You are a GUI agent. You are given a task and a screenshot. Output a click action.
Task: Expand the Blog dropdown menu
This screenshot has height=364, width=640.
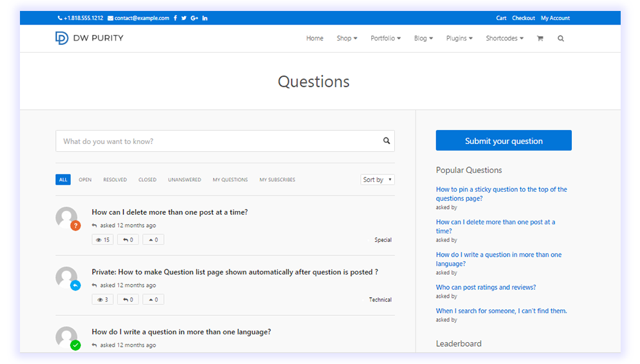point(423,39)
